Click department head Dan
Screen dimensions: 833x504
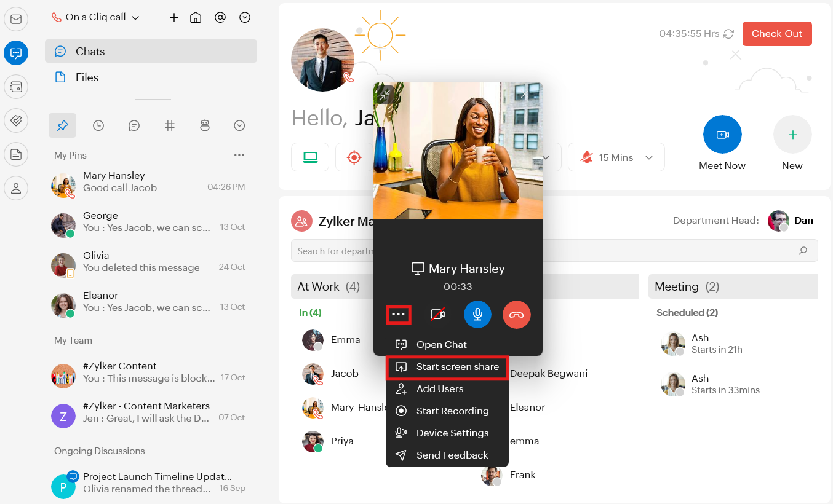coord(791,221)
